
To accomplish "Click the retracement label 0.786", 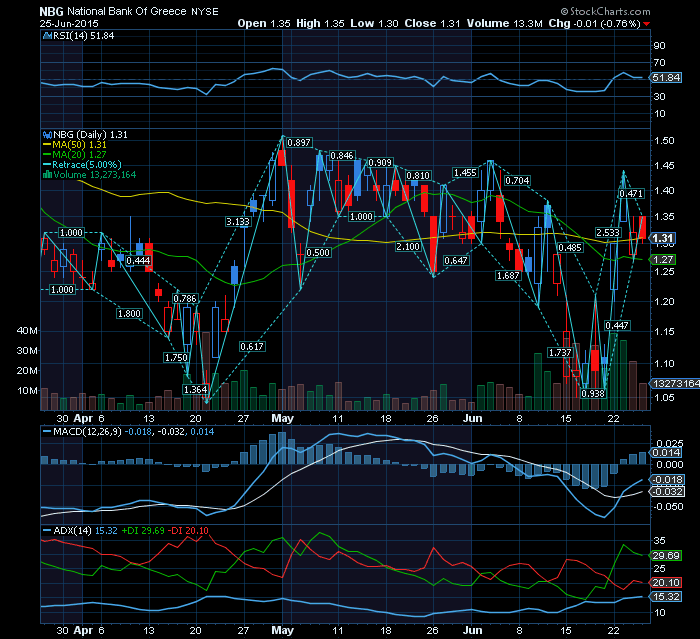I will (185, 298).
